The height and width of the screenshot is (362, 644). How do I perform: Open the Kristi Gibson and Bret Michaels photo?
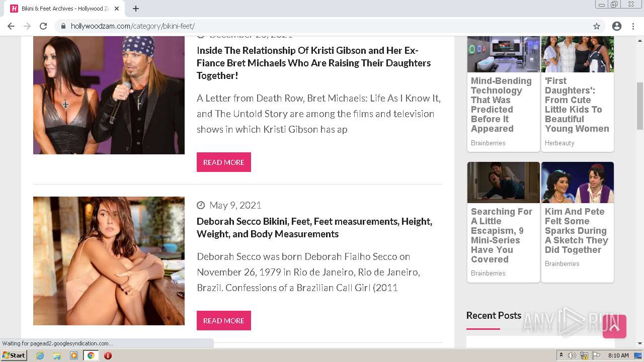pos(109,95)
